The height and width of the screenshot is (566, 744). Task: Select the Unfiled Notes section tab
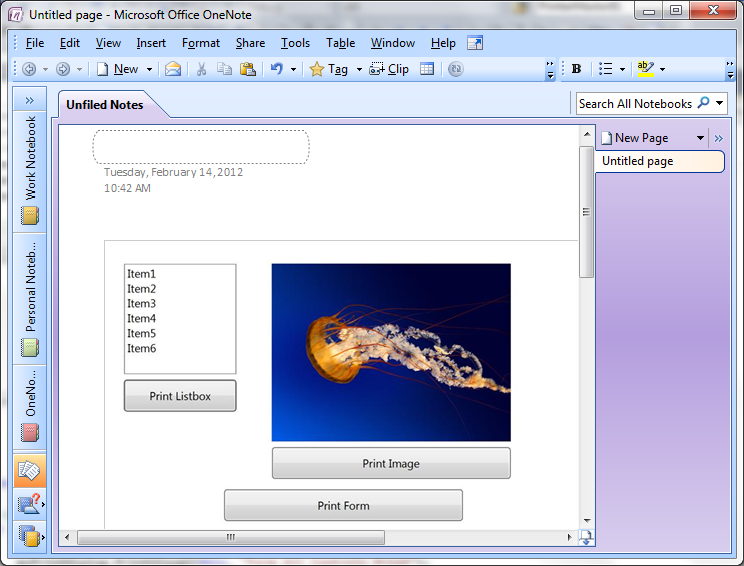105,105
